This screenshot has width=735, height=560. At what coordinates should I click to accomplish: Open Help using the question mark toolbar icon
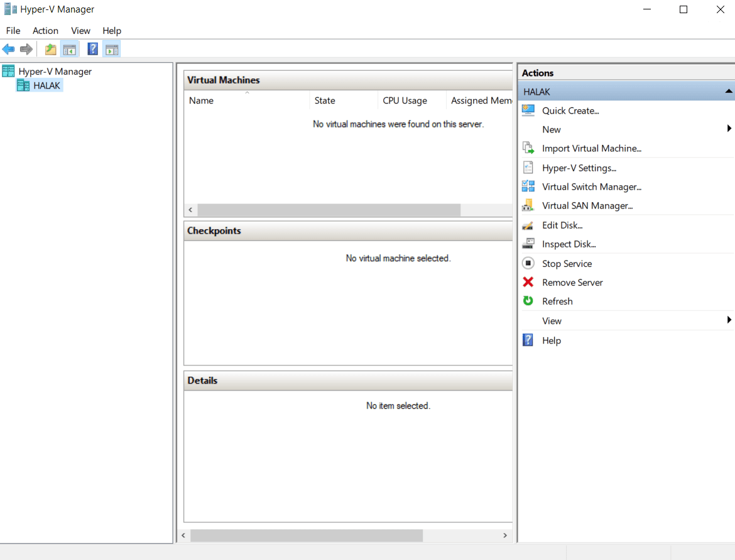coord(92,48)
